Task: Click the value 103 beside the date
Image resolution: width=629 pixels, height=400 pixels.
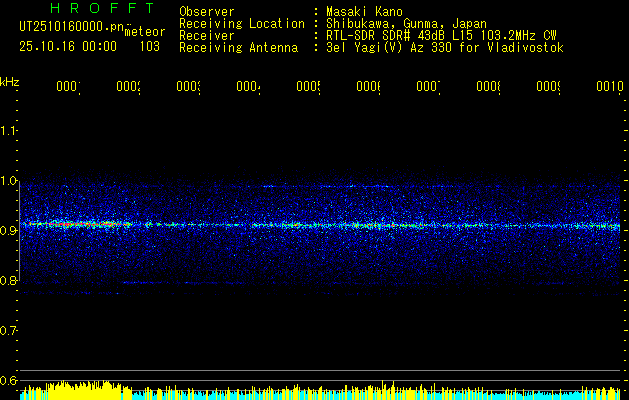Action: [150, 47]
